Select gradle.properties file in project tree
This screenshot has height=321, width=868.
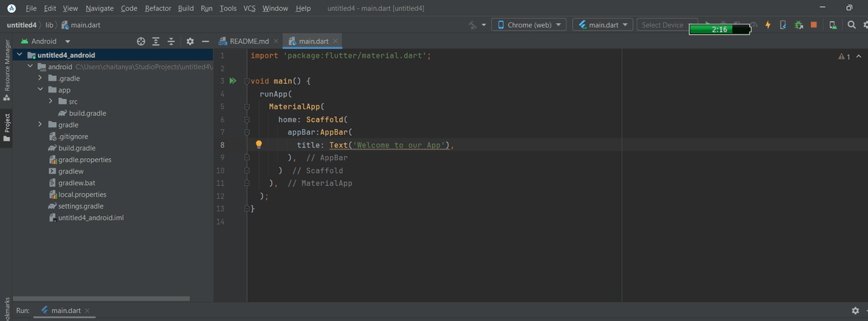[84, 159]
